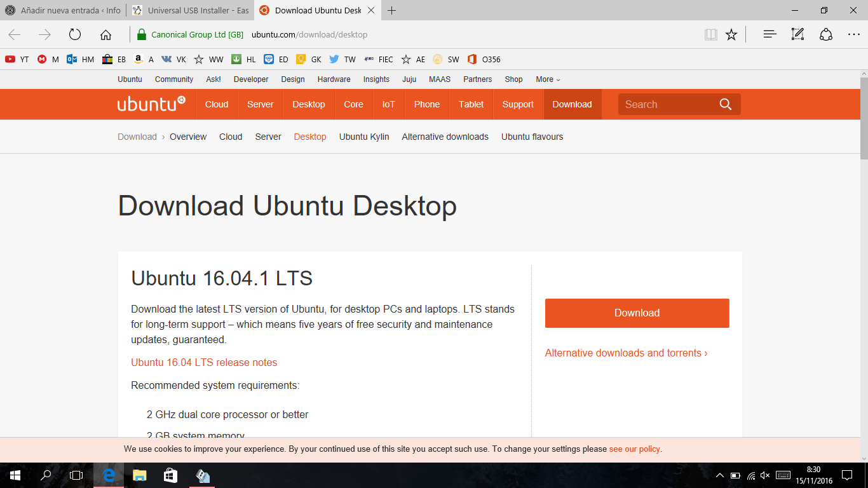Open Cortana search in taskbar
This screenshot has height=488, width=868.
[x=46, y=475]
